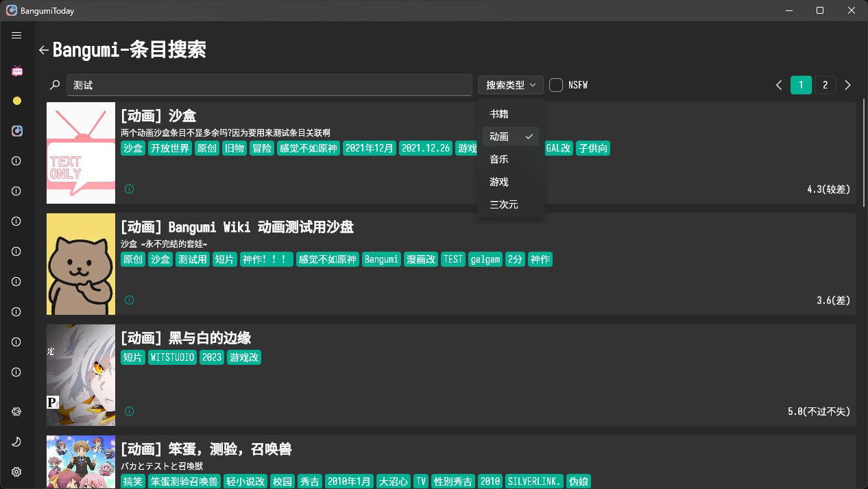Go to results page 2

[825, 85]
